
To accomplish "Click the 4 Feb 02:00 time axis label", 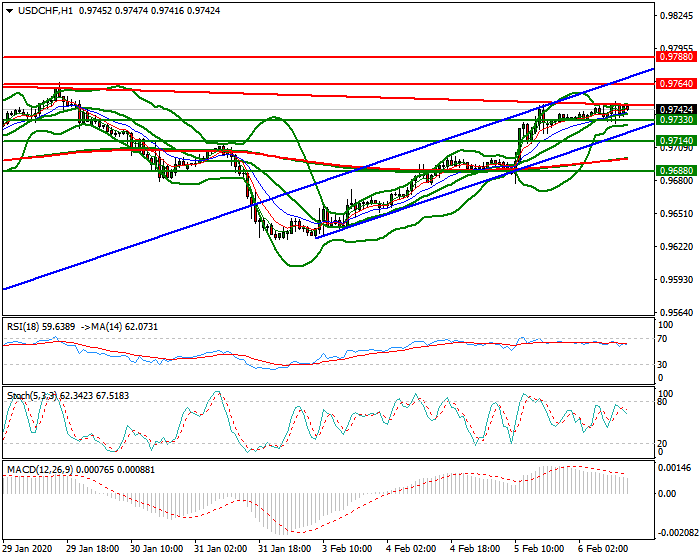I will (x=411, y=548).
